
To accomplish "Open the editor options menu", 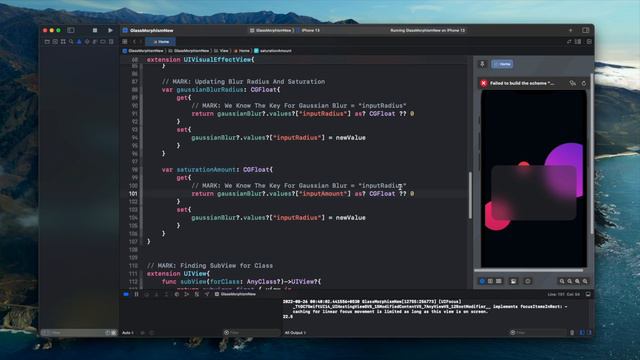I will [x=578, y=42].
